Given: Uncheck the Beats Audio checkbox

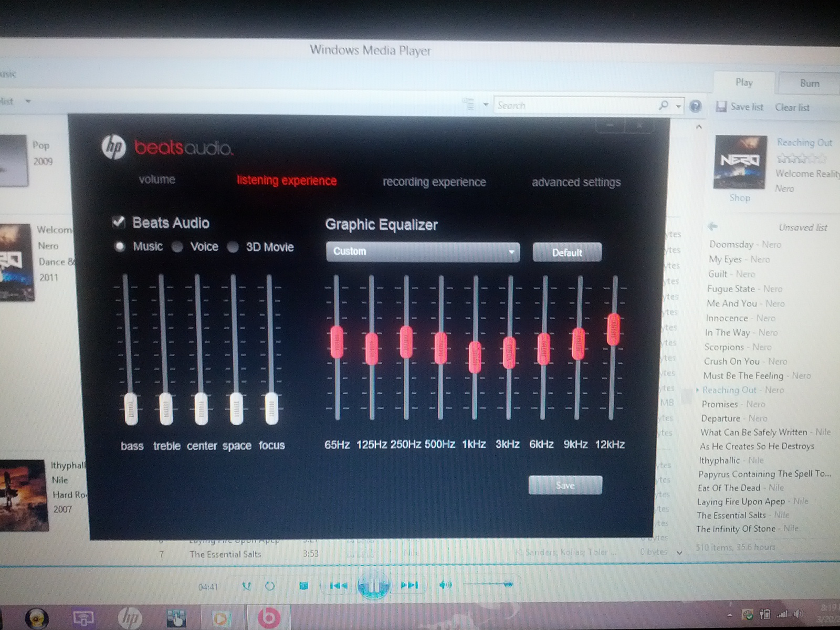Looking at the screenshot, I should pyautogui.click(x=119, y=222).
